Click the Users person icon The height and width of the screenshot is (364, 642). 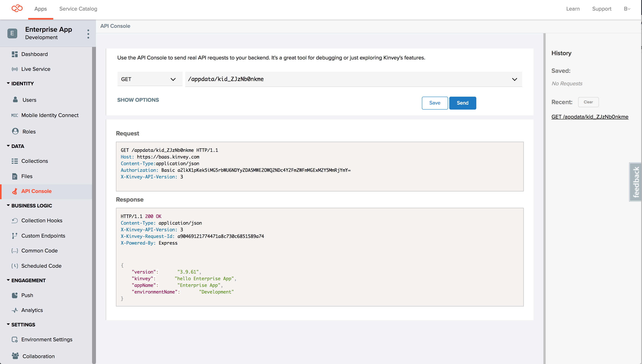pyautogui.click(x=15, y=99)
